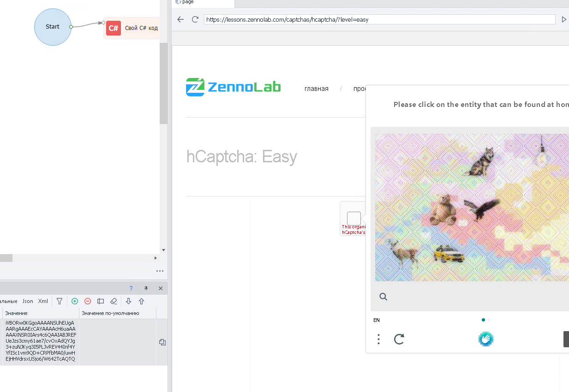Click the yellow taxi in the captcha image
Viewport: 569px width, 392px height.
(x=448, y=254)
